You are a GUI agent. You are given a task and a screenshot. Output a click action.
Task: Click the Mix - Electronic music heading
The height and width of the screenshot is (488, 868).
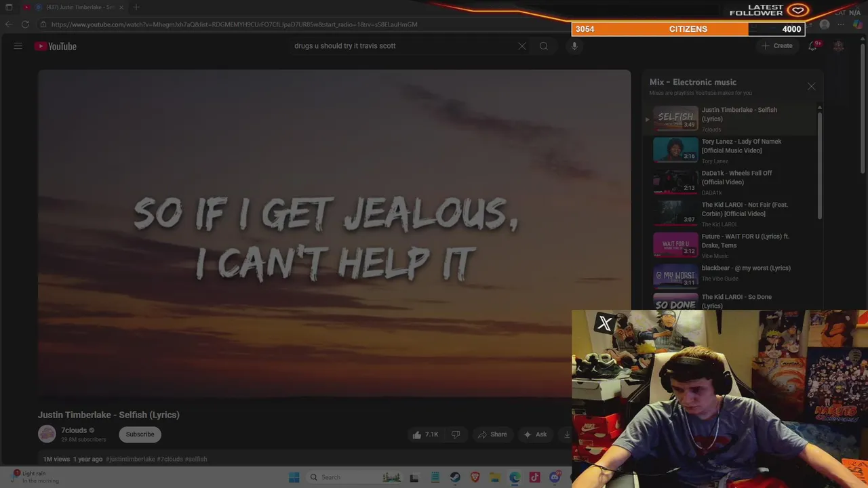[692, 82]
